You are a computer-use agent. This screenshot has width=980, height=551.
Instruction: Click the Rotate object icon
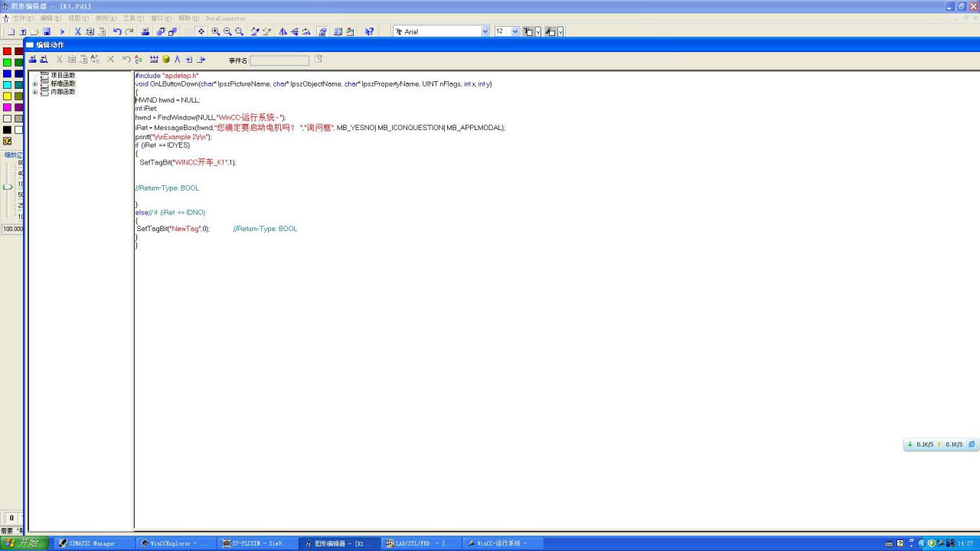[x=306, y=31]
